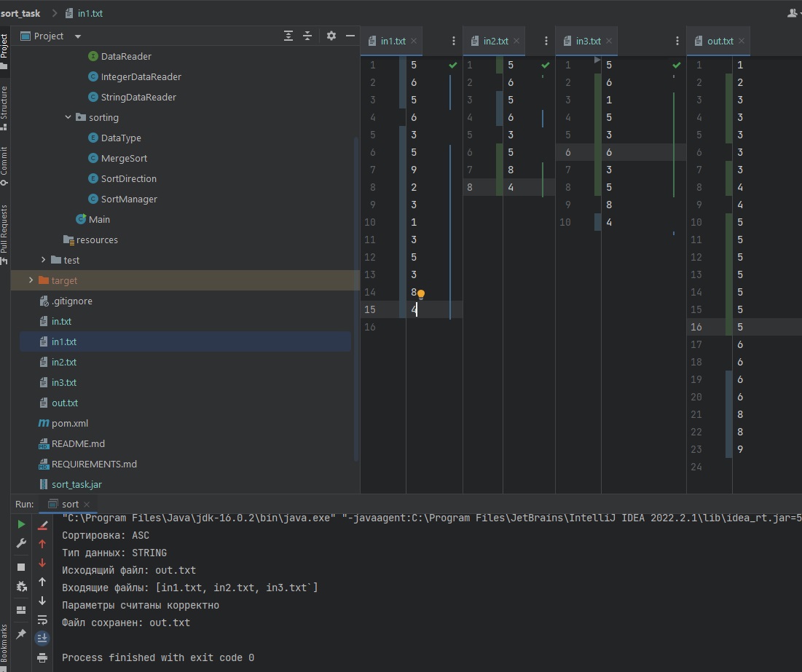Select StringDataReader class in the tree
Viewport: 802px width, 672px height.
click(138, 97)
